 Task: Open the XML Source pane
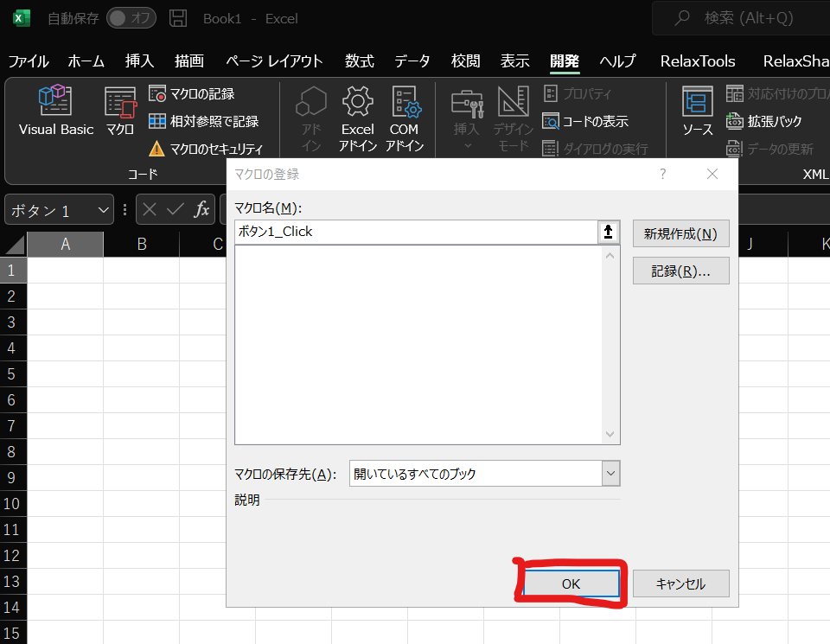697,111
